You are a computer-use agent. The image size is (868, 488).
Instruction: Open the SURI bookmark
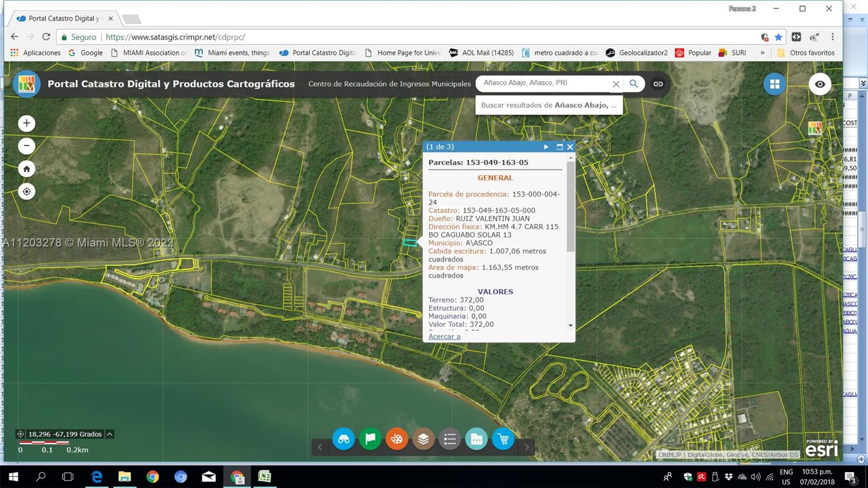coord(732,53)
